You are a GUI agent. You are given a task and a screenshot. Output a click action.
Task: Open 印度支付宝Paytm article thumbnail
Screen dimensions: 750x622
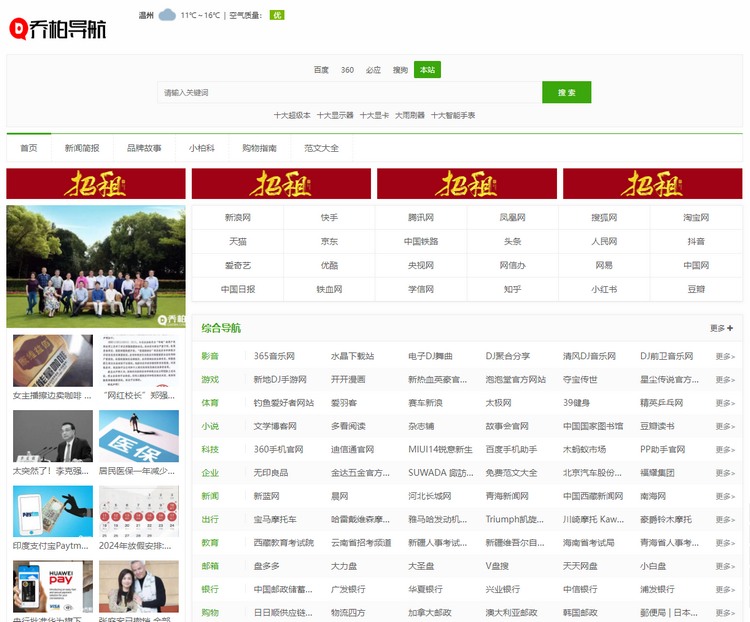tap(53, 511)
